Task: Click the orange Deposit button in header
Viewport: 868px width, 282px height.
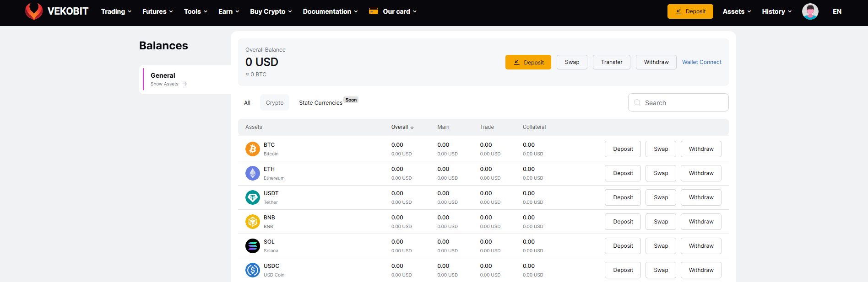Action: tap(690, 11)
